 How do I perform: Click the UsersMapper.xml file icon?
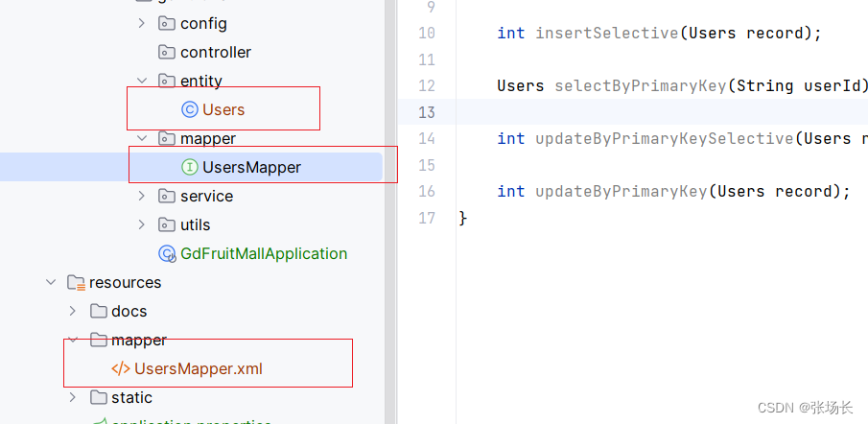click(121, 368)
